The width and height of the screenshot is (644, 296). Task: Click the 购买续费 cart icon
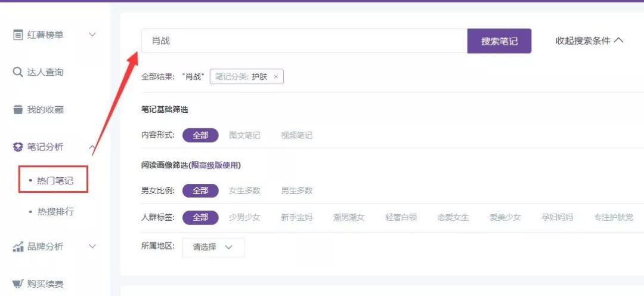click(x=18, y=284)
